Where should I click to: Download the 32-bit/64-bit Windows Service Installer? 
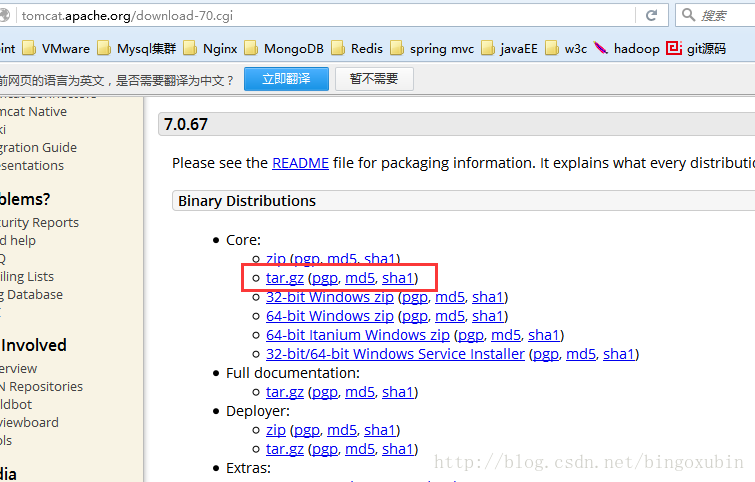point(395,354)
